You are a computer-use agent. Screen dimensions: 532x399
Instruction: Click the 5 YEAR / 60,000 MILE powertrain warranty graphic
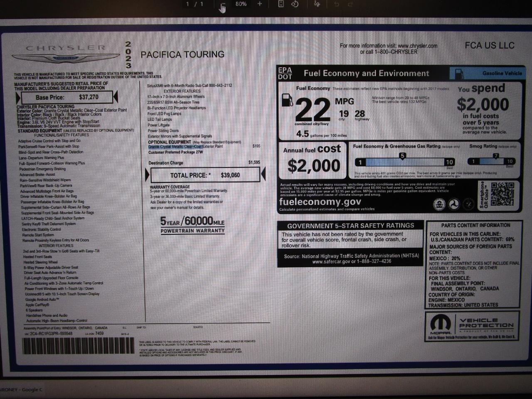point(192,225)
